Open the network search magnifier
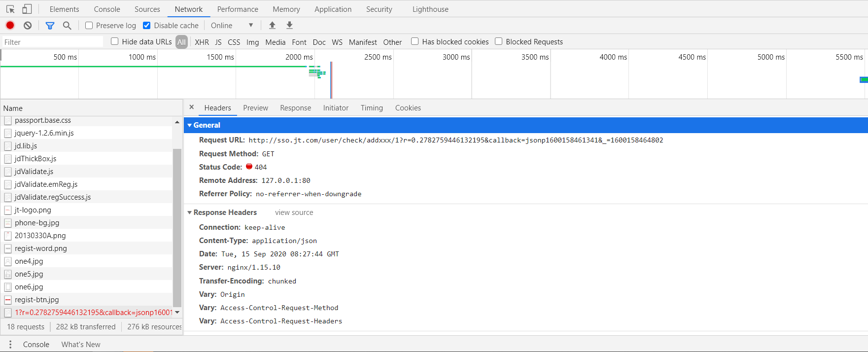868x352 pixels. (x=67, y=25)
